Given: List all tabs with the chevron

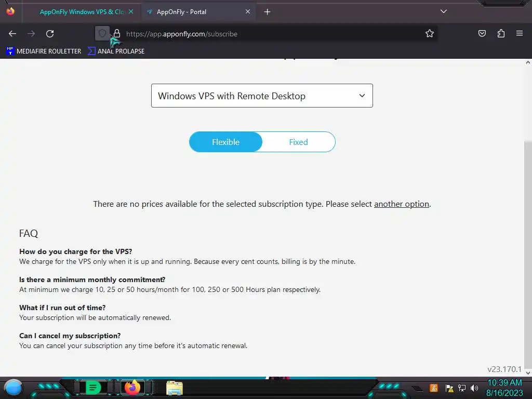Looking at the screenshot, I should click(x=444, y=11).
